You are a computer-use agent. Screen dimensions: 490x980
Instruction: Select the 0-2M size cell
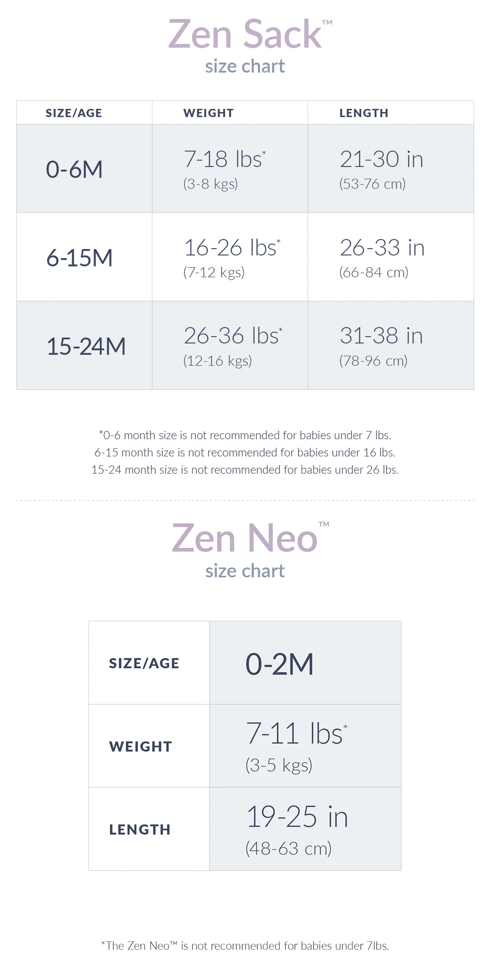point(279,664)
